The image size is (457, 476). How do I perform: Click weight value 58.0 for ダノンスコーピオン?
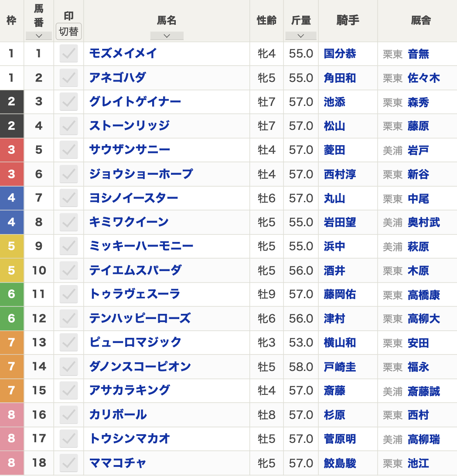[x=301, y=367]
